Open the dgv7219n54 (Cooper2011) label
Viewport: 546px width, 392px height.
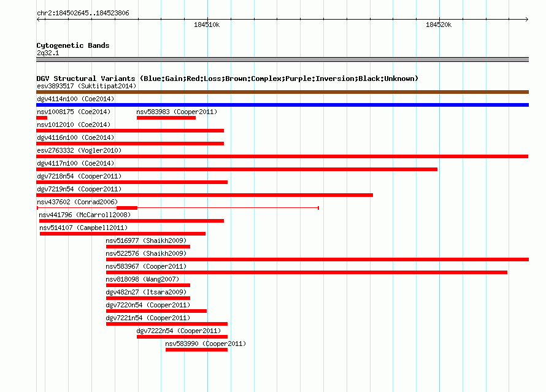(x=79, y=189)
